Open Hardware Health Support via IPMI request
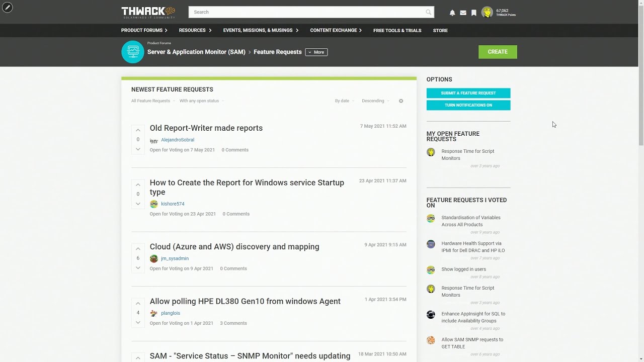 (x=473, y=247)
